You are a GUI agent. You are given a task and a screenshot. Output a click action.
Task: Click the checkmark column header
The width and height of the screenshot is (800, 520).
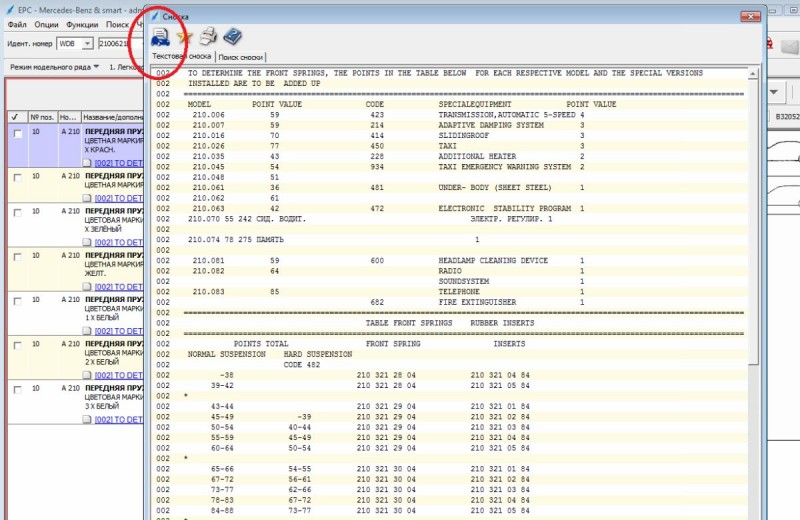point(15,117)
